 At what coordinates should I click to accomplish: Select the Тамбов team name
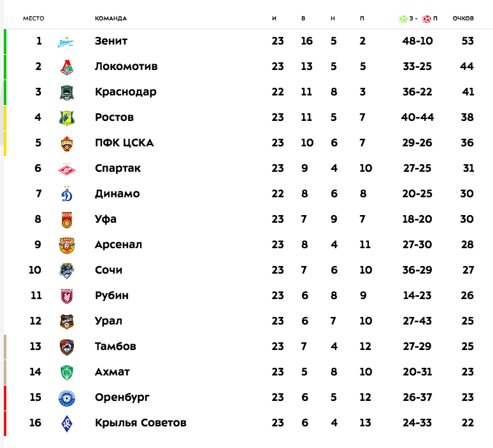pos(115,346)
